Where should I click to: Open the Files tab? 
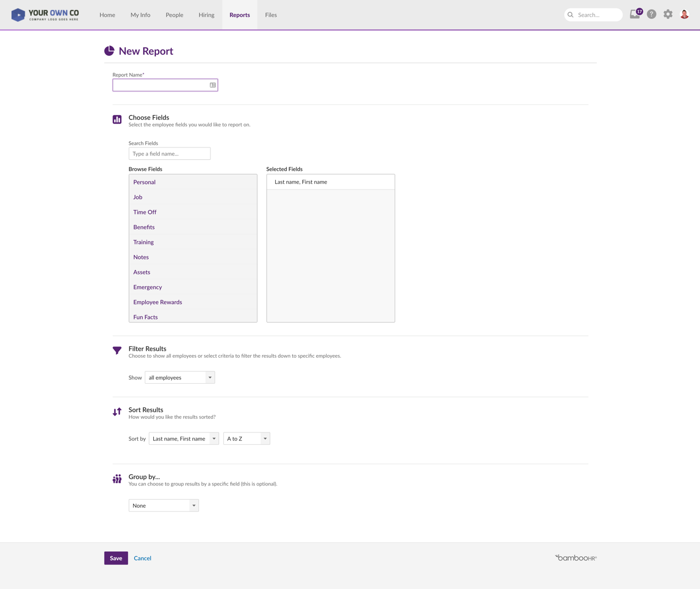coord(271,15)
